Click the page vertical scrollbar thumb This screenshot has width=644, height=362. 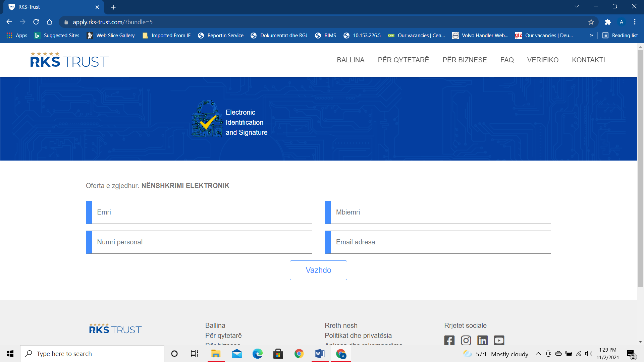pos(640,169)
